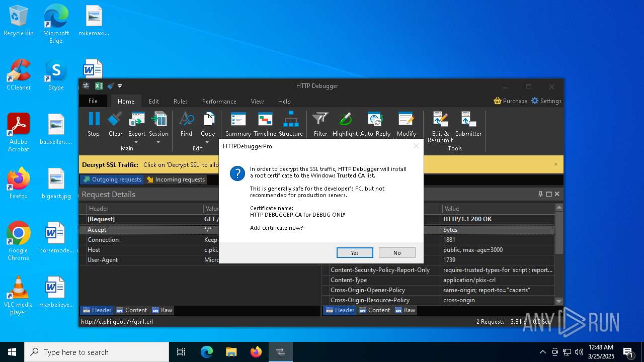Screen dimensions: 644x362
Task: Open the Highlight tool
Action: click(345, 124)
